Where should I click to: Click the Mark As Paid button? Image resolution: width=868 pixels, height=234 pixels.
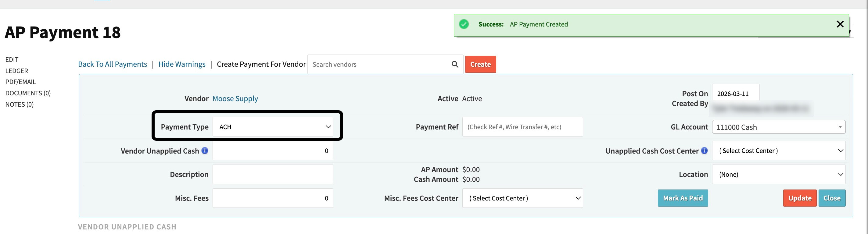(683, 198)
